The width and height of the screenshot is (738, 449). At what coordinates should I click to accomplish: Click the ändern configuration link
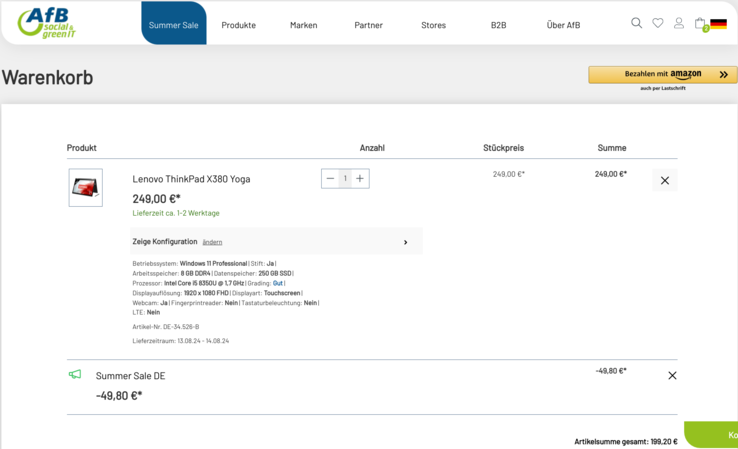point(212,242)
